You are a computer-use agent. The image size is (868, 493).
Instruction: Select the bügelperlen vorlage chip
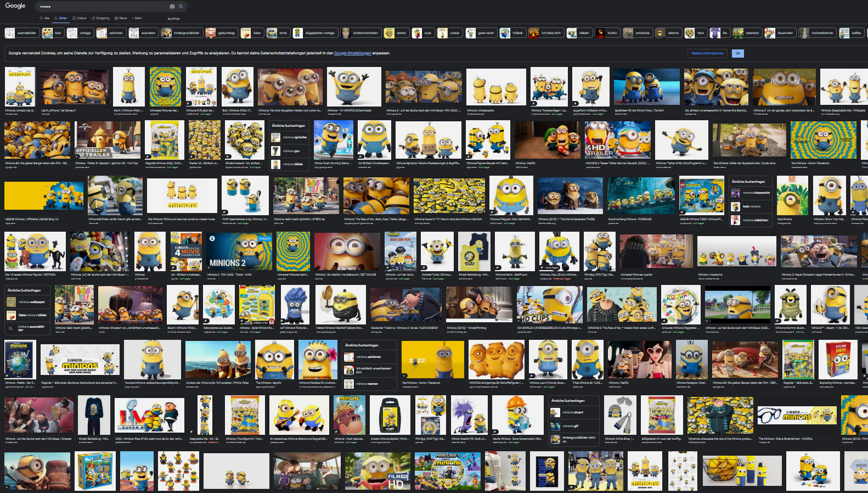pyautogui.click(x=315, y=33)
